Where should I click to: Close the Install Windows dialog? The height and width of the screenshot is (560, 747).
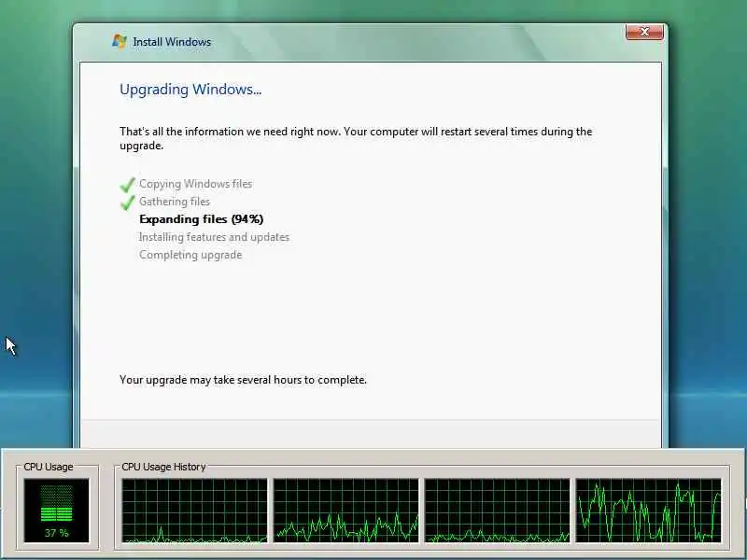pyautogui.click(x=644, y=32)
